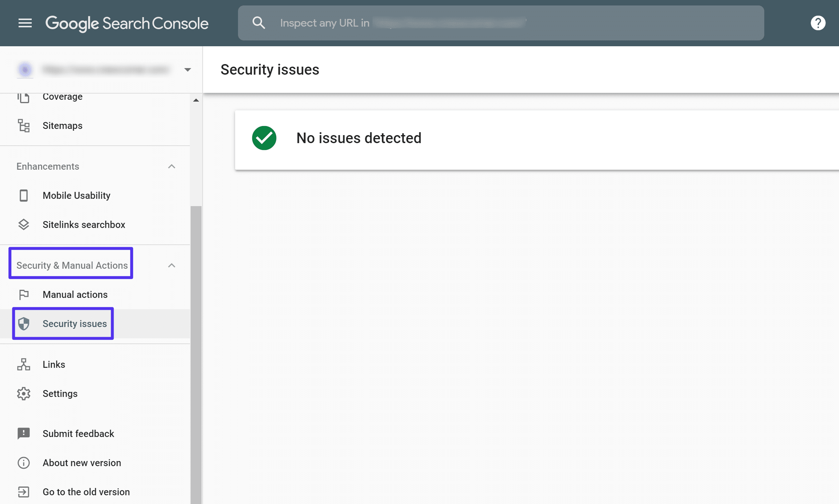Click the Mobile Usability phone icon
Viewport: 839px width, 504px height.
(x=23, y=195)
